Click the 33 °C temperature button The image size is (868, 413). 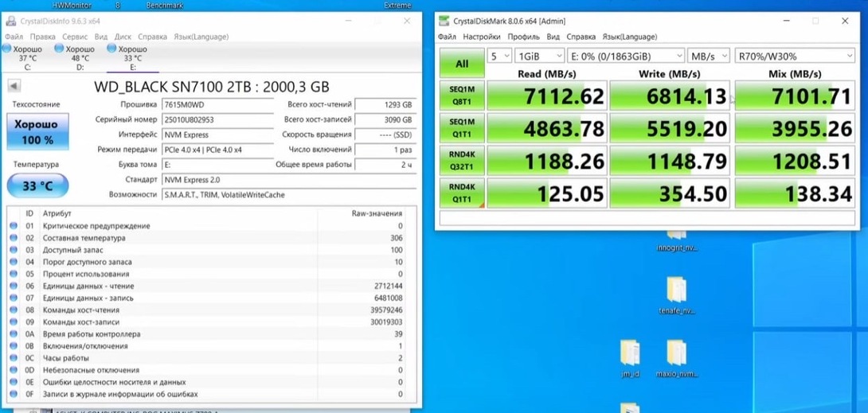tap(37, 185)
